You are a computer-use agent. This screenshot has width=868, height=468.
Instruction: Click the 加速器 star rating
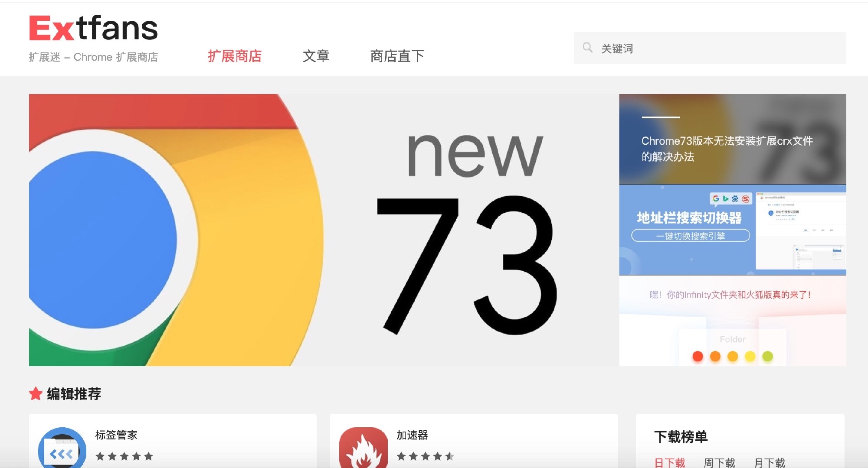click(x=426, y=456)
